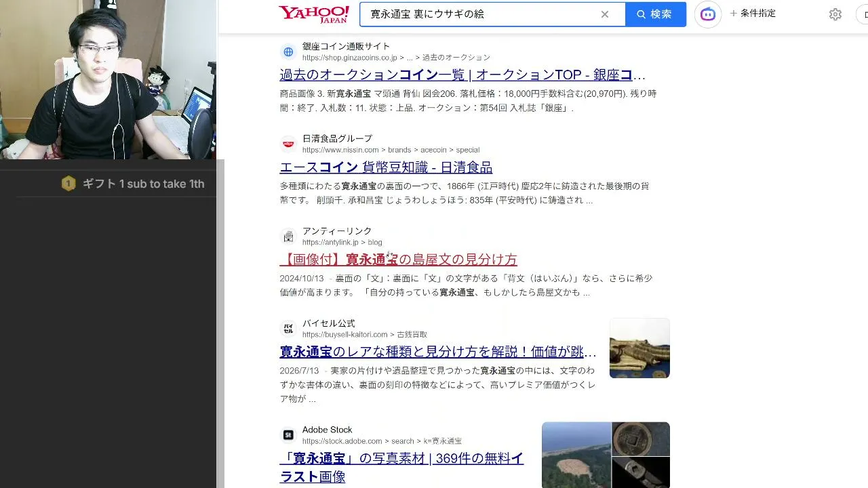Click the Adobe Stock favicon

pyautogui.click(x=288, y=435)
